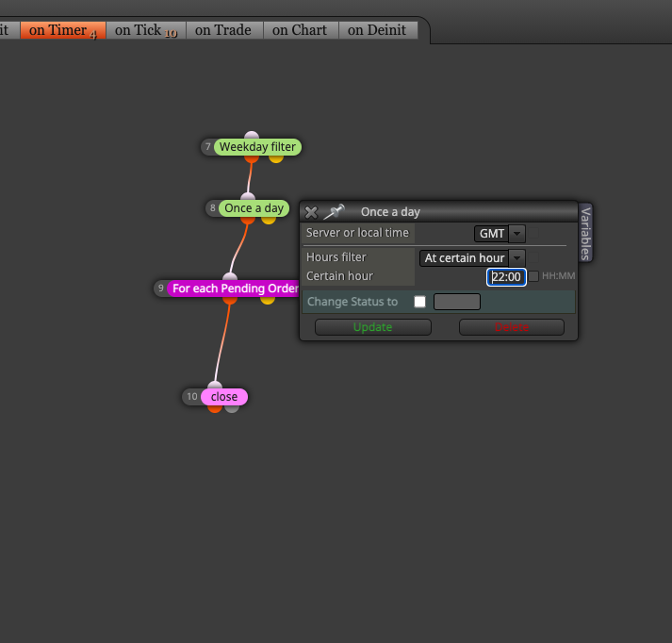672x643 pixels.
Task: Select the Once a day block
Action: tap(254, 208)
